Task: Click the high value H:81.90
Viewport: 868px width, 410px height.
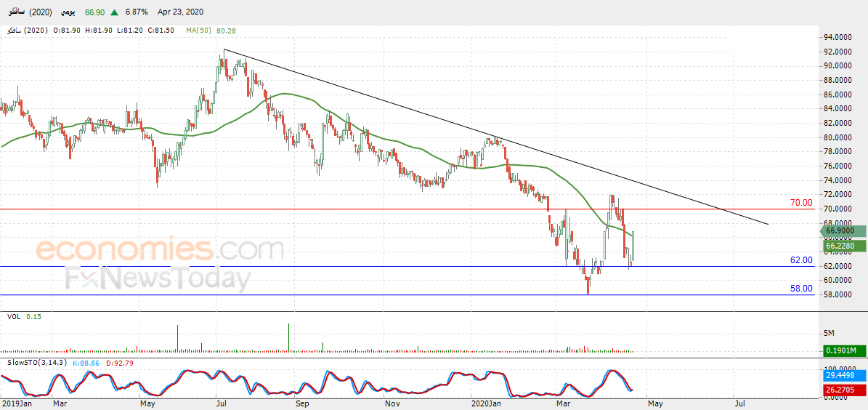Action: click(x=99, y=31)
